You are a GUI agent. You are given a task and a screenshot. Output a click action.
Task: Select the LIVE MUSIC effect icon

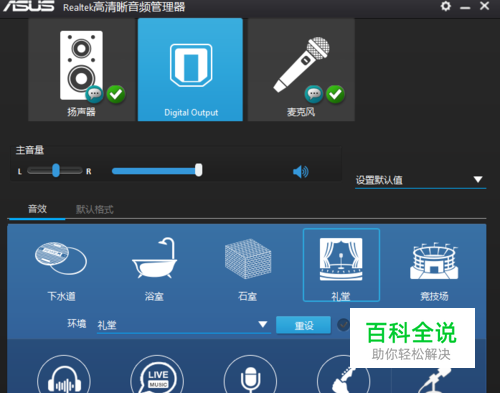point(157,375)
